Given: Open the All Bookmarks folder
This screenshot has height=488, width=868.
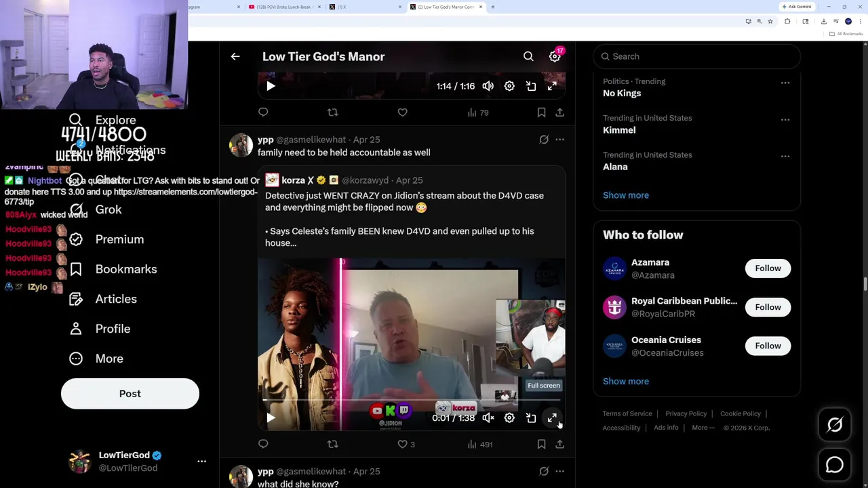Looking at the screenshot, I should click(x=847, y=34).
